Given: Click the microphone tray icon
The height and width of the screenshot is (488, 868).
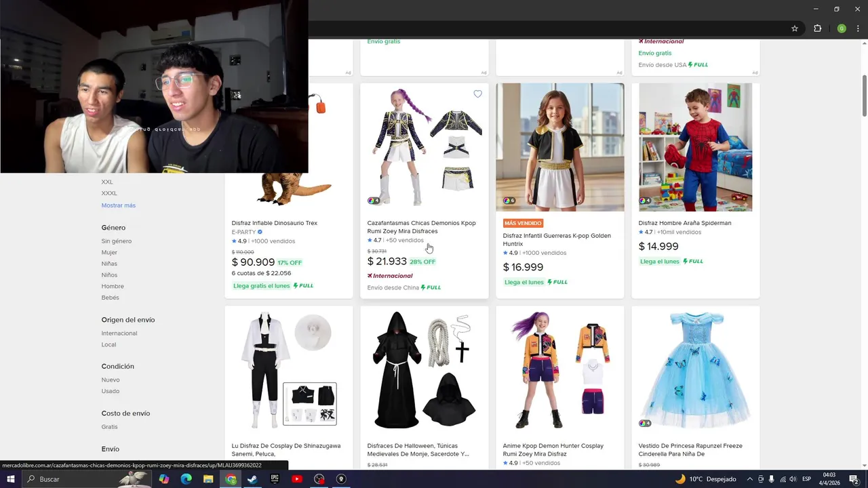Looking at the screenshot, I should point(771,479).
